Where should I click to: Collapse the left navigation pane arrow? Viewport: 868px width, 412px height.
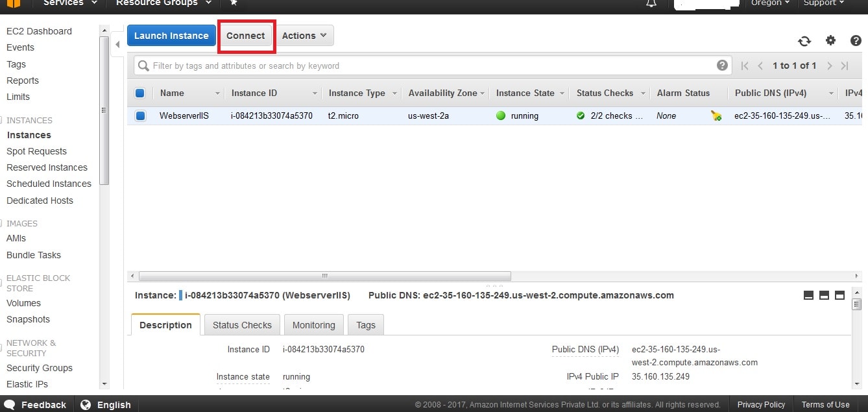point(117,45)
